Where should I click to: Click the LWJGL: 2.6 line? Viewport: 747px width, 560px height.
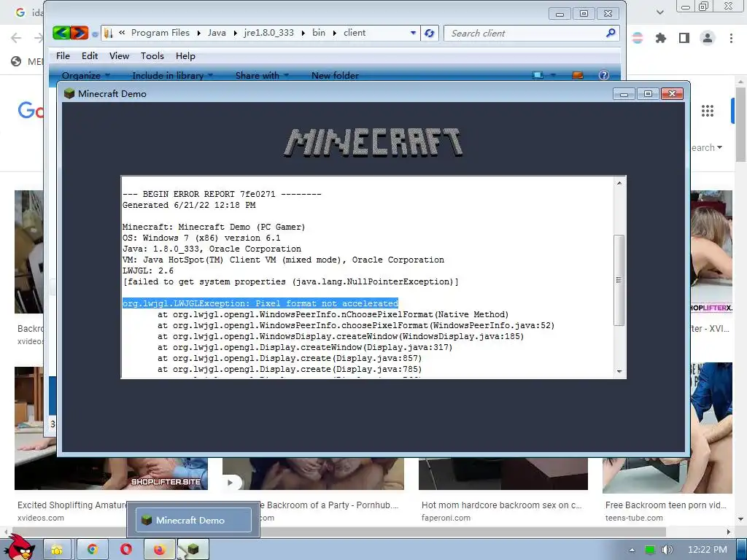[x=147, y=271]
